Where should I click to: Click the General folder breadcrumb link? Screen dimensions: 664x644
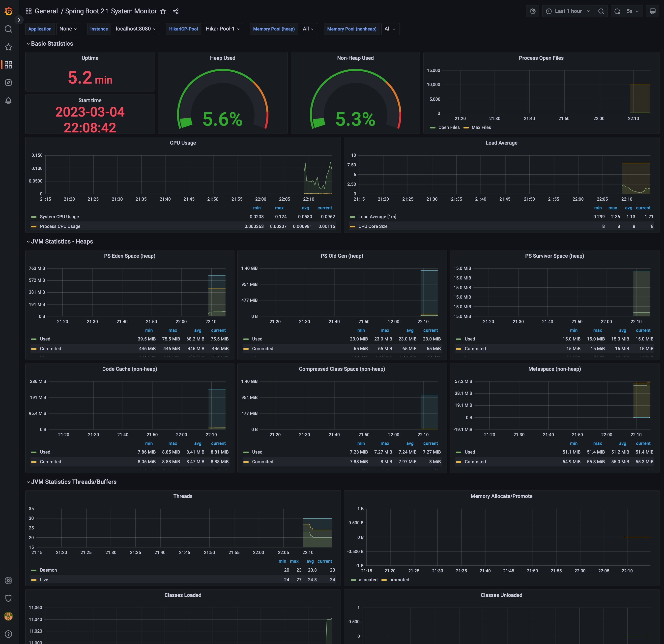coord(46,11)
